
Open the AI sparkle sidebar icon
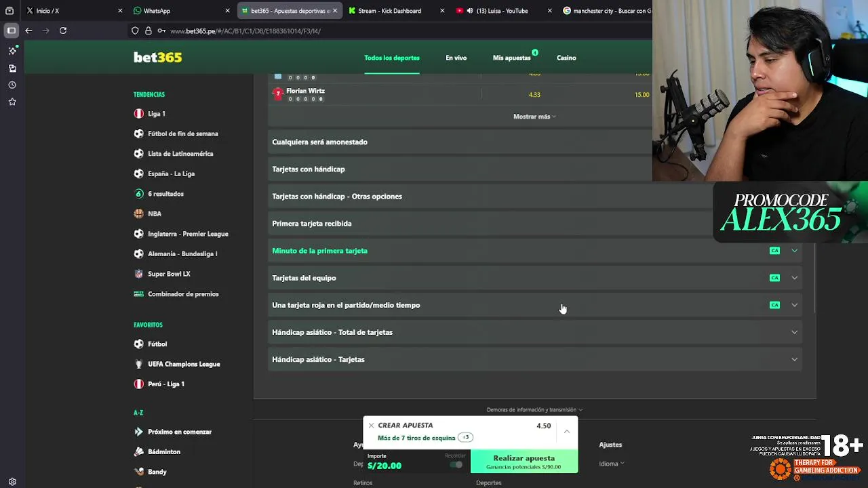point(12,51)
